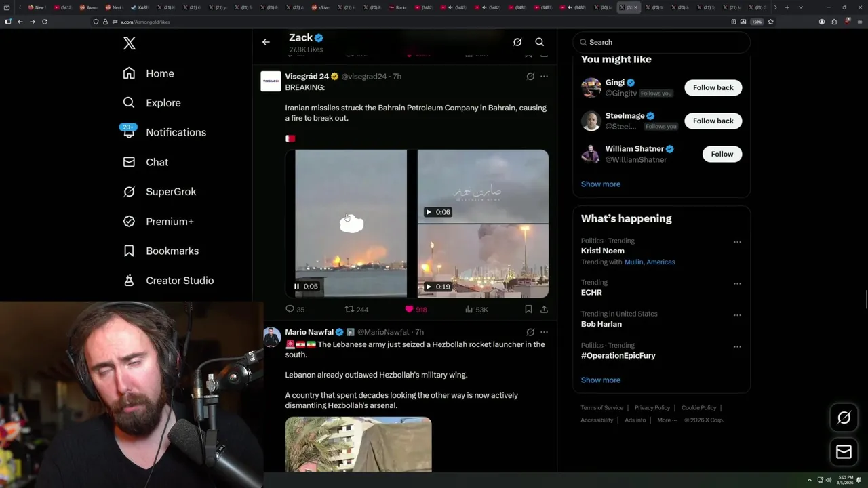Open more options for #OperationEpicFury trend

click(x=737, y=347)
